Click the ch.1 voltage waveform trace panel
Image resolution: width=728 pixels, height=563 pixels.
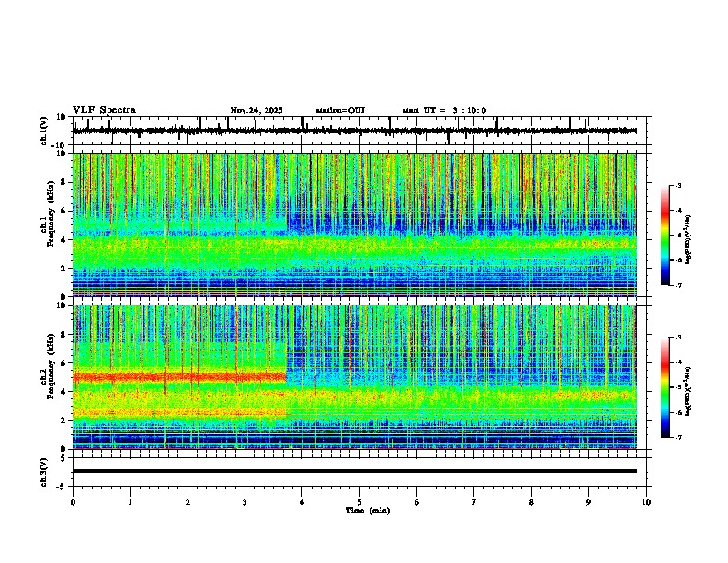[359, 131]
